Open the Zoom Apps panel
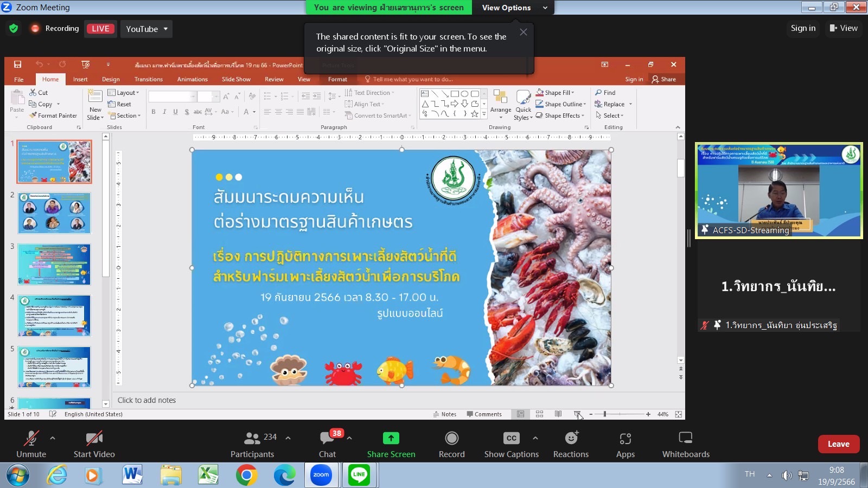The image size is (868, 488). [x=626, y=444]
